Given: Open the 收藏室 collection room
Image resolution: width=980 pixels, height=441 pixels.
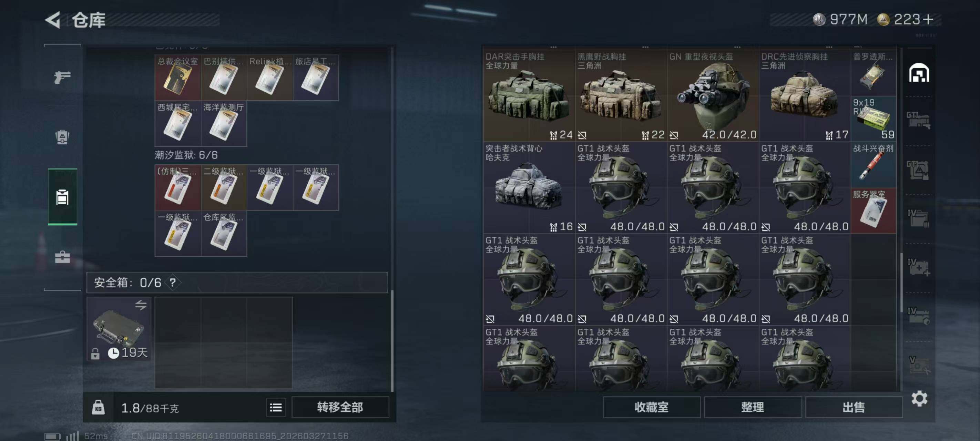Looking at the screenshot, I should pos(651,407).
